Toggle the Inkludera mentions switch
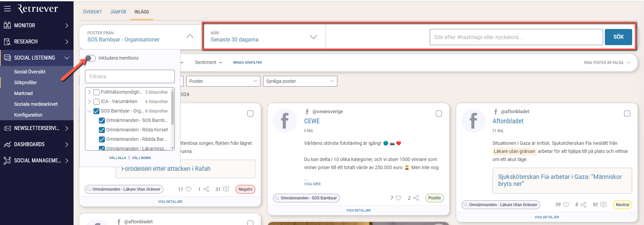 tap(90, 58)
